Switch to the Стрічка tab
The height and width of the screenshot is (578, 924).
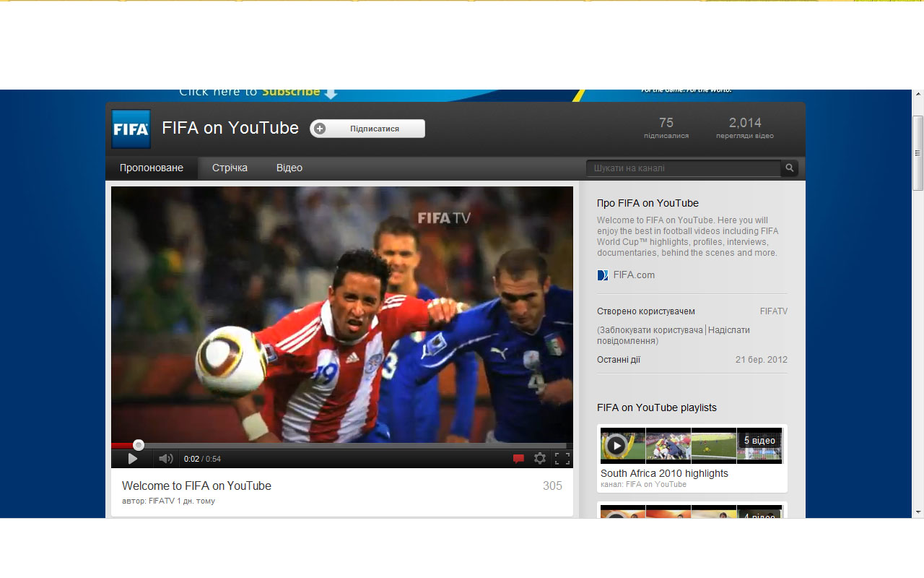[230, 168]
